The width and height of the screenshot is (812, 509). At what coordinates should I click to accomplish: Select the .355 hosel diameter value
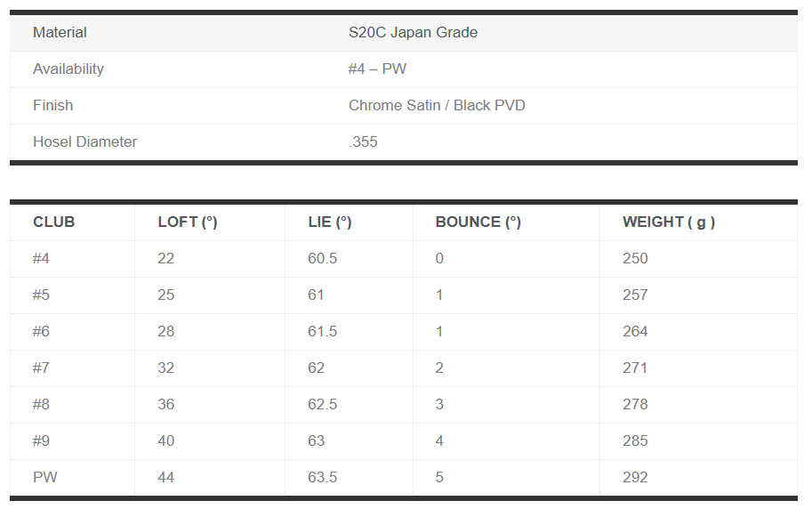(363, 142)
